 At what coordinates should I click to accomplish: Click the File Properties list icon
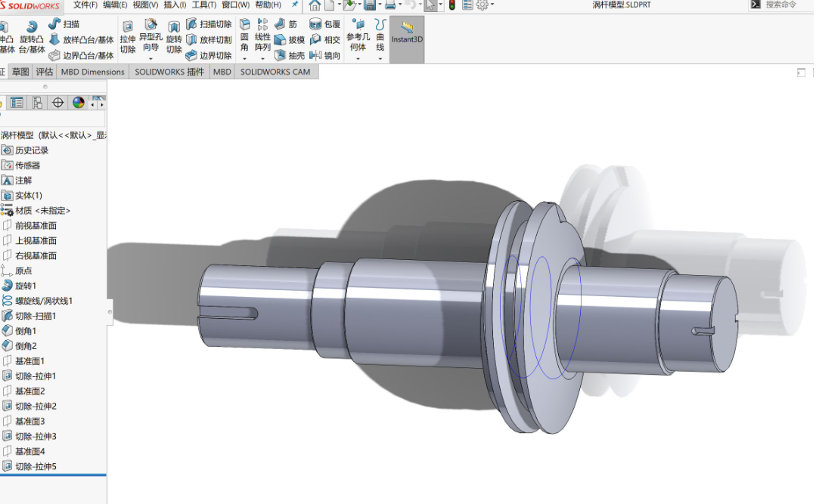point(467,5)
